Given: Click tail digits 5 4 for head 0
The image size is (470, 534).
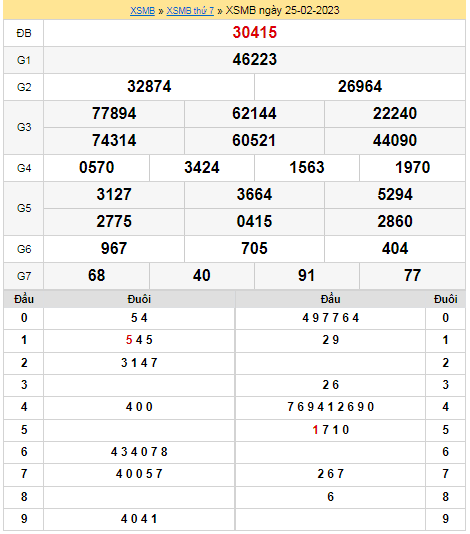Looking at the screenshot, I should coord(139,318).
